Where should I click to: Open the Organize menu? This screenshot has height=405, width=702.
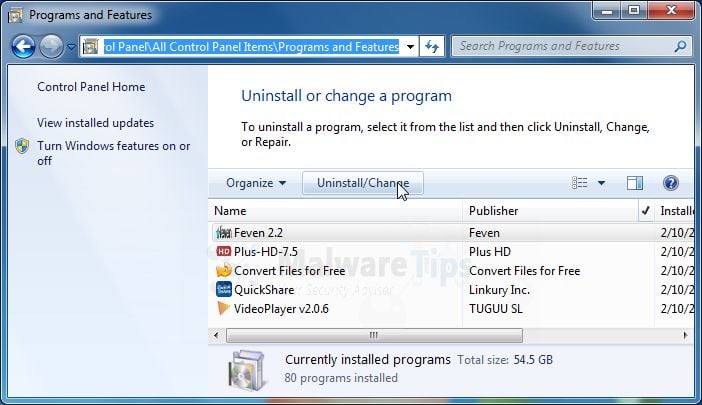pos(256,183)
